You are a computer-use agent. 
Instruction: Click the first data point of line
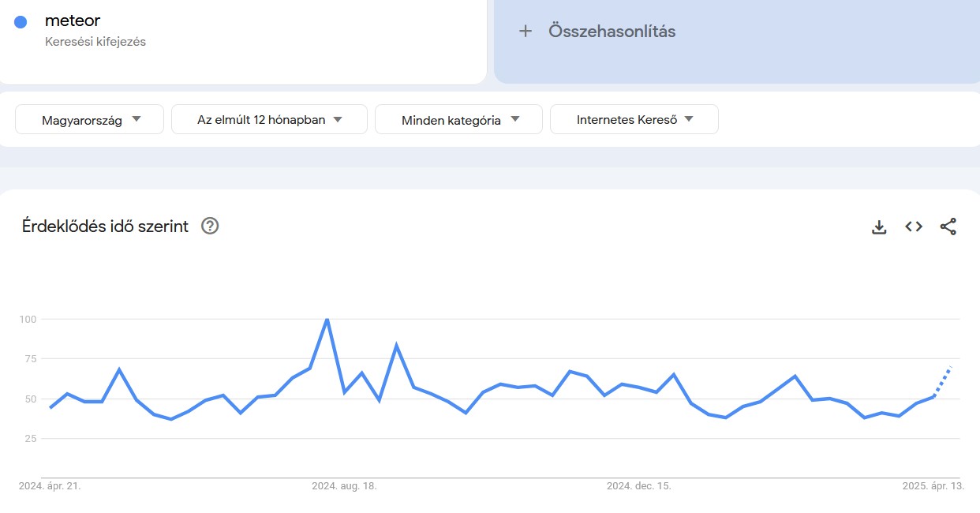pyautogui.click(x=50, y=407)
